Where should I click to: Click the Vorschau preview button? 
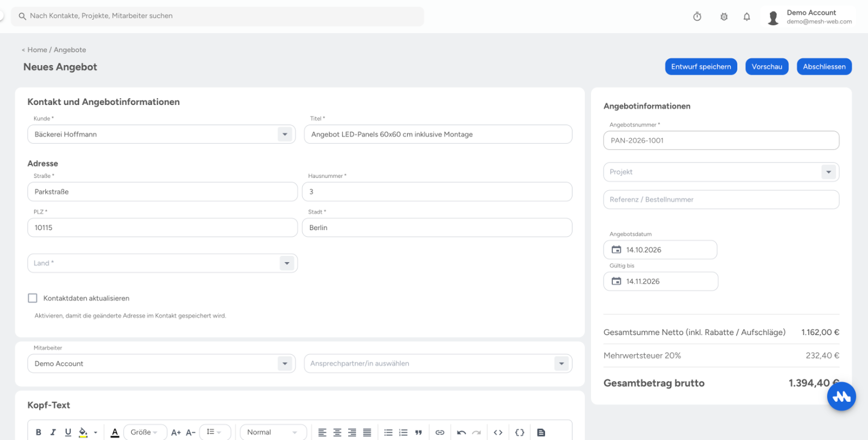[767, 67]
